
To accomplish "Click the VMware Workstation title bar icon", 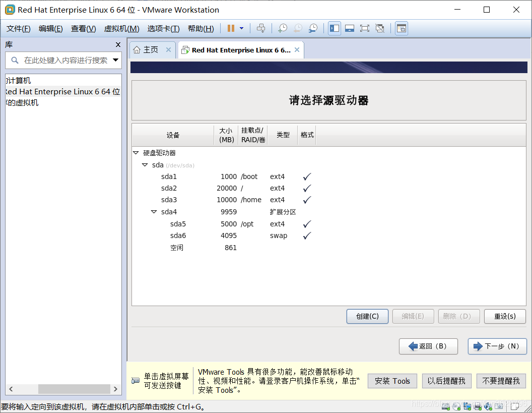I will (10, 10).
